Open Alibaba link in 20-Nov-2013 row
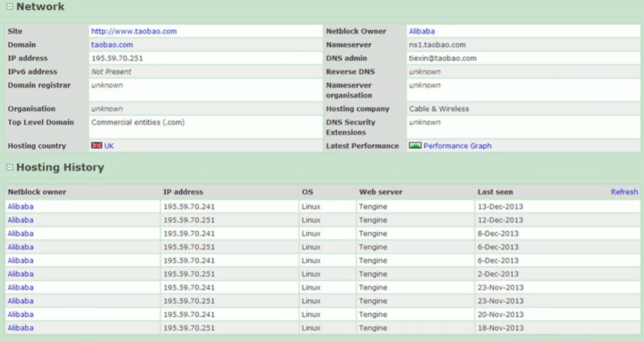This screenshot has width=644, height=342. pos(21,314)
